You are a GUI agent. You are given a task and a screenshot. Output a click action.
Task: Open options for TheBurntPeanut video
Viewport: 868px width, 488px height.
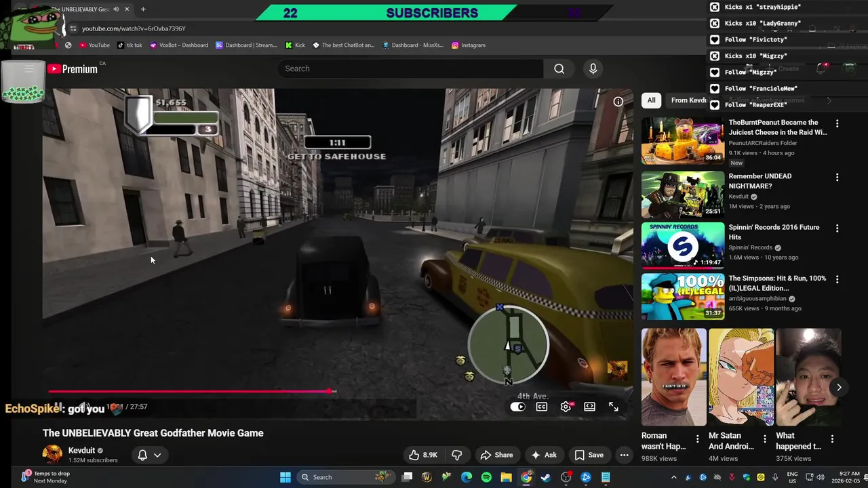837,124
